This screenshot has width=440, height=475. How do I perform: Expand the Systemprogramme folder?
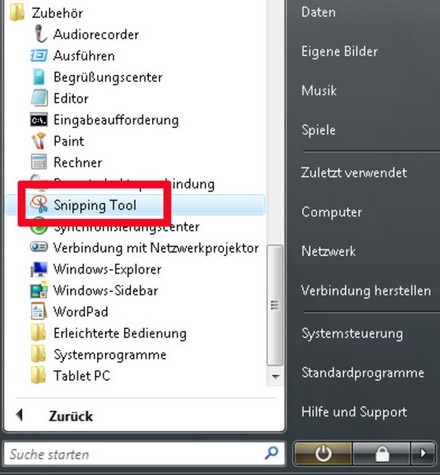[x=98, y=354]
